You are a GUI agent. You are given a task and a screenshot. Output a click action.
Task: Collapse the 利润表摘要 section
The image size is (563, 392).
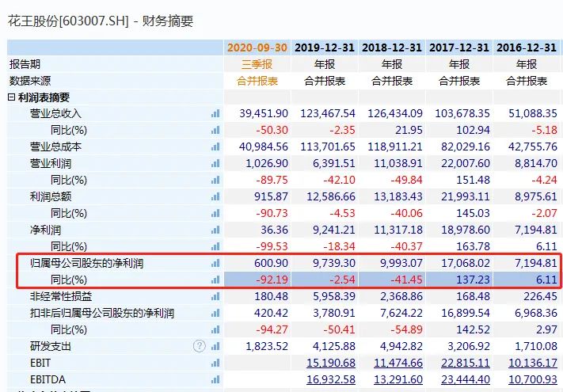[12, 97]
